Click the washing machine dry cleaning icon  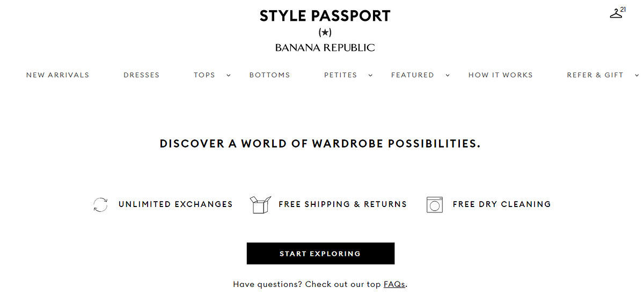coord(435,204)
